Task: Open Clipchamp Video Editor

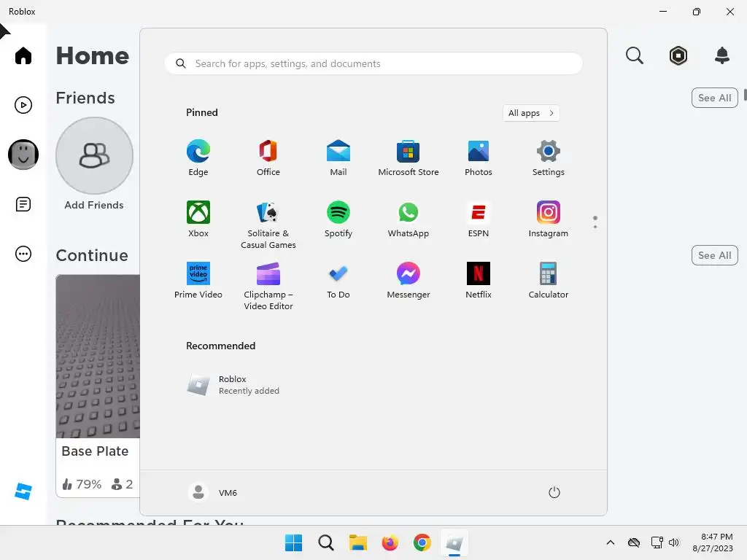Action: click(x=268, y=286)
